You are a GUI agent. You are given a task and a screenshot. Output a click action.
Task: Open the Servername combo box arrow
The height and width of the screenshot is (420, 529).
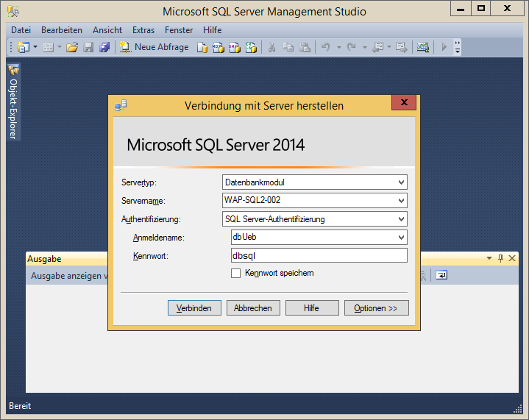point(401,201)
